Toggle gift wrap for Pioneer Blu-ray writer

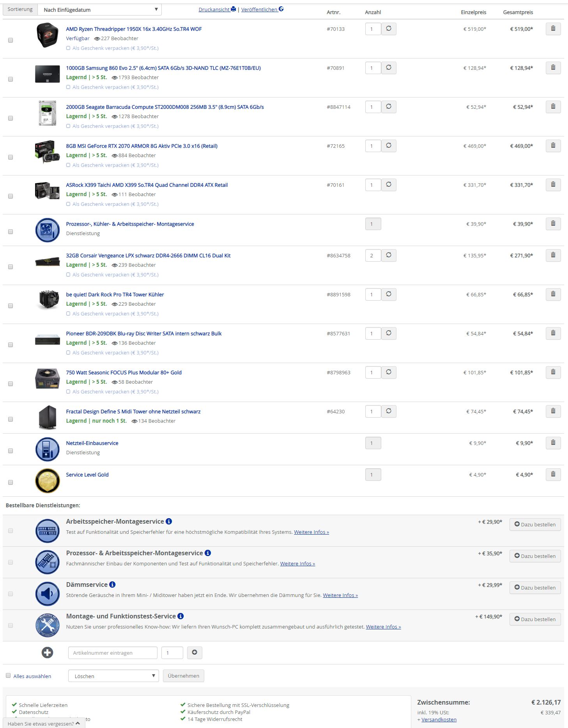(68, 353)
